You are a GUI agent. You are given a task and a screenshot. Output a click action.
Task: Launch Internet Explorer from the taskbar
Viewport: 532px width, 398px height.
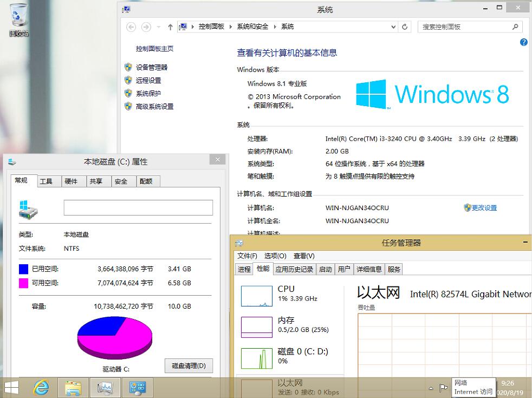click(x=41, y=388)
